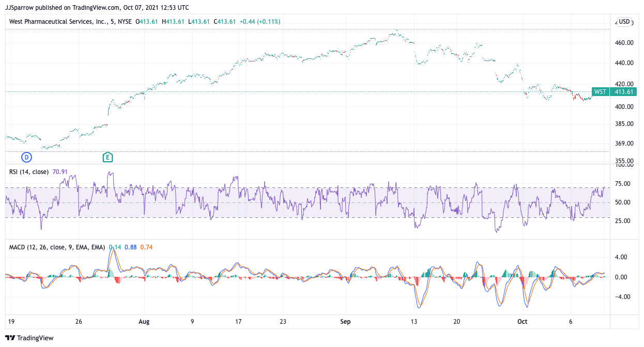Click the Aug label on the time axis
The height and width of the screenshot is (347, 644).
click(x=144, y=322)
